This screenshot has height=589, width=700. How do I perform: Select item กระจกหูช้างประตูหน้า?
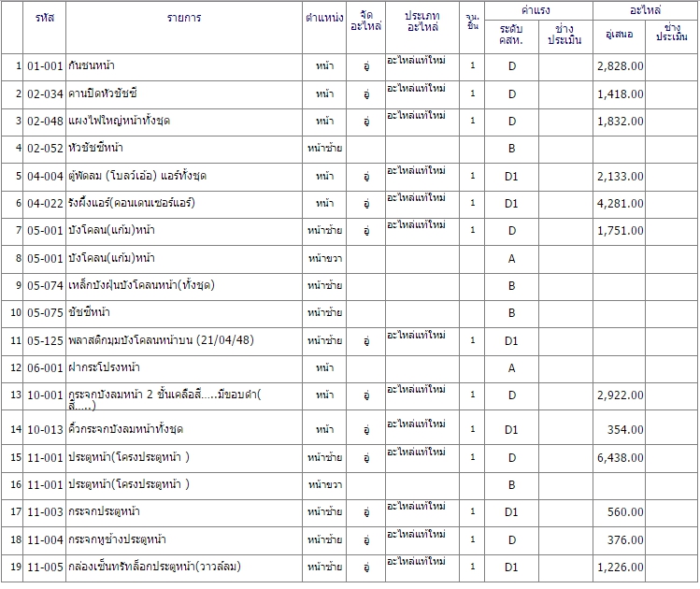tap(117, 539)
